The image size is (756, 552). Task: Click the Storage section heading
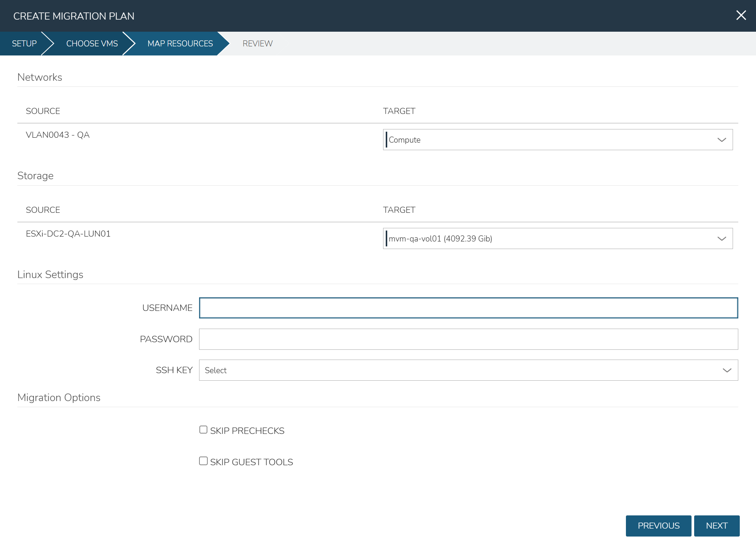click(35, 176)
